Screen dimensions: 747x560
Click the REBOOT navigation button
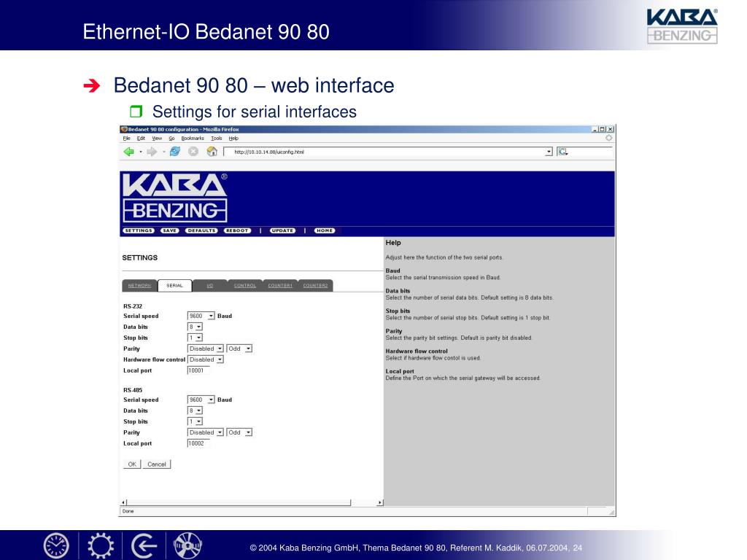pyautogui.click(x=237, y=230)
